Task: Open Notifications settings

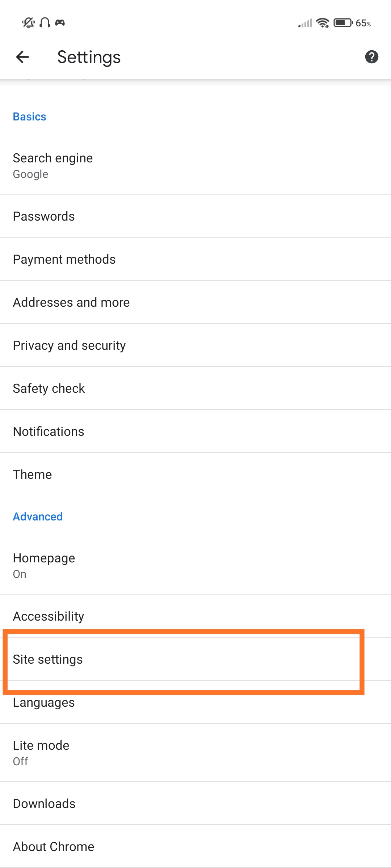Action: point(195,431)
